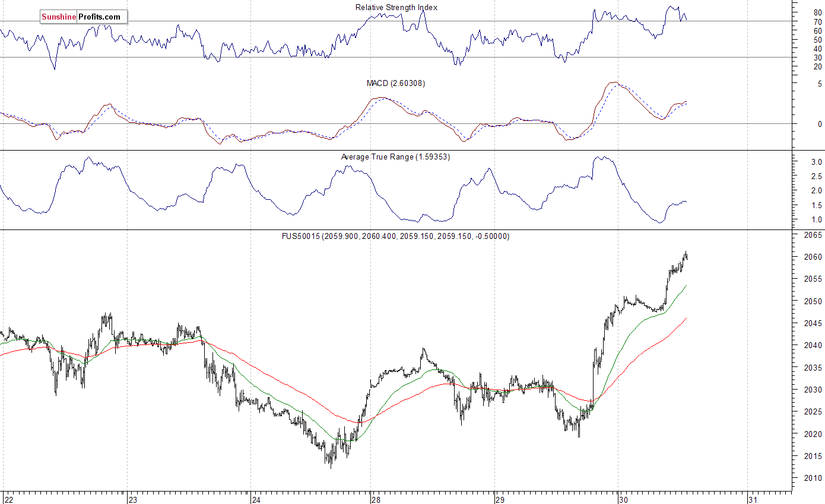Click the 2065 price axis value
825x504 pixels.
click(x=813, y=235)
